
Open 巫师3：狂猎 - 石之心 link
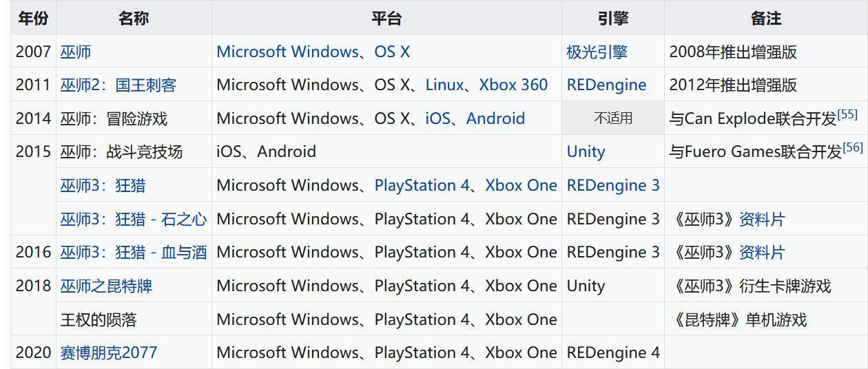(133, 219)
